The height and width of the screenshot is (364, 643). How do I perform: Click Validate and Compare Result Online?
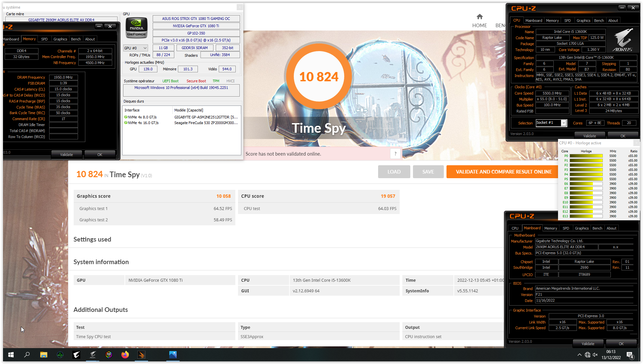pos(504,172)
